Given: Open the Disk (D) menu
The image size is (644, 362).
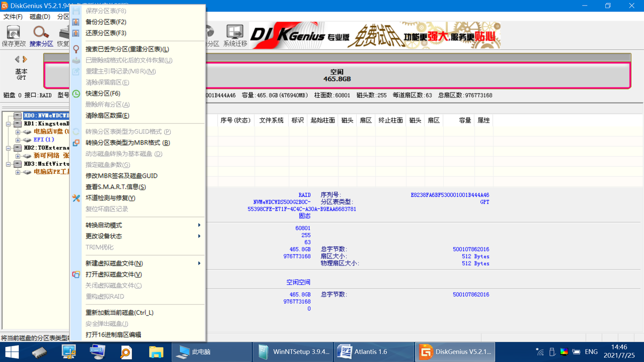Looking at the screenshot, I should (40, 17).
